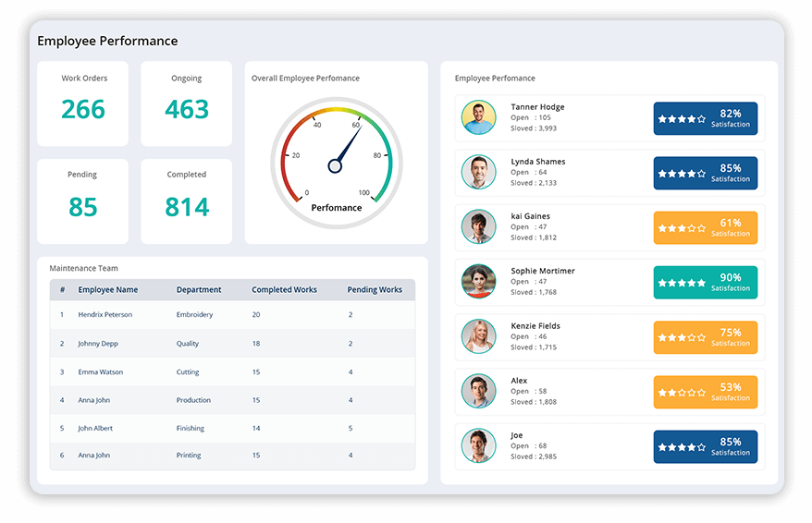Screen dimensions: 812x523
Task: Select the Pending 85 stat card
Action: pyautogui.click(x=83, y=201)
